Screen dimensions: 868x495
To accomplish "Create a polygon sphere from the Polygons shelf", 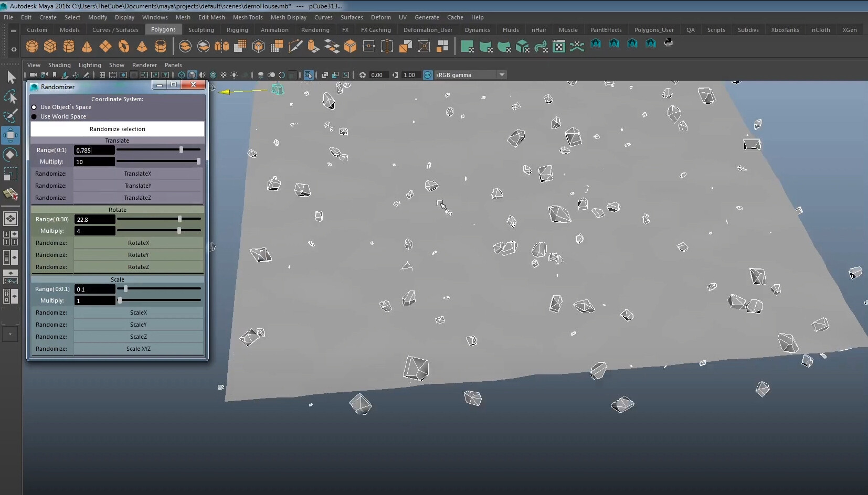I will tap(31, 46).
